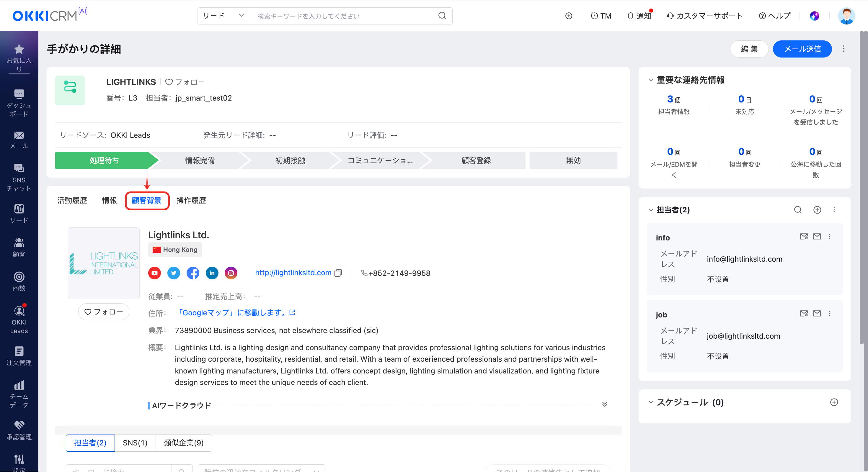Add a new contact in 担当者(2) panel
Viewport: 868px width, 472px height.
pyautogui.click(x=817, y=210)
